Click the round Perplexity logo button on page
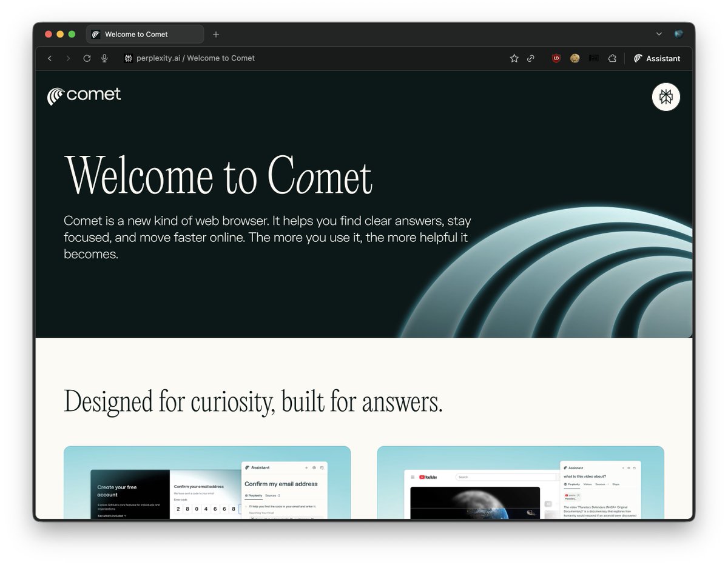The height and width of the screenshot is (565, 728). 666,96
